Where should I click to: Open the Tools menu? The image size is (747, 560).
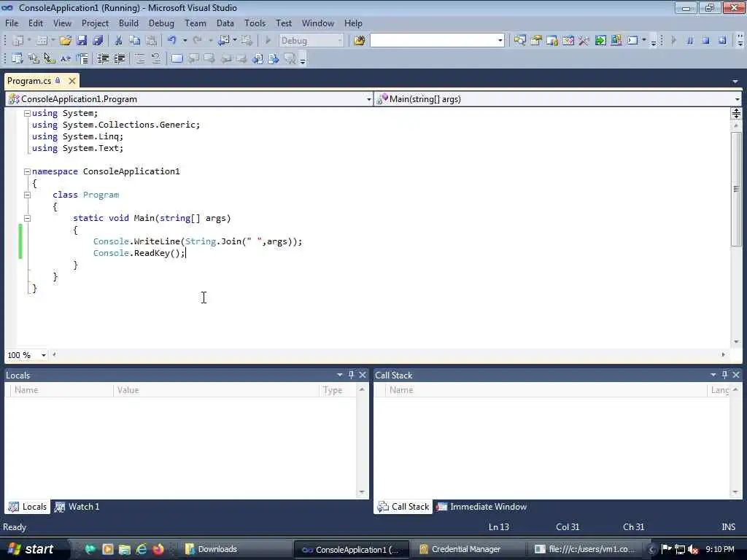point(255,23)
